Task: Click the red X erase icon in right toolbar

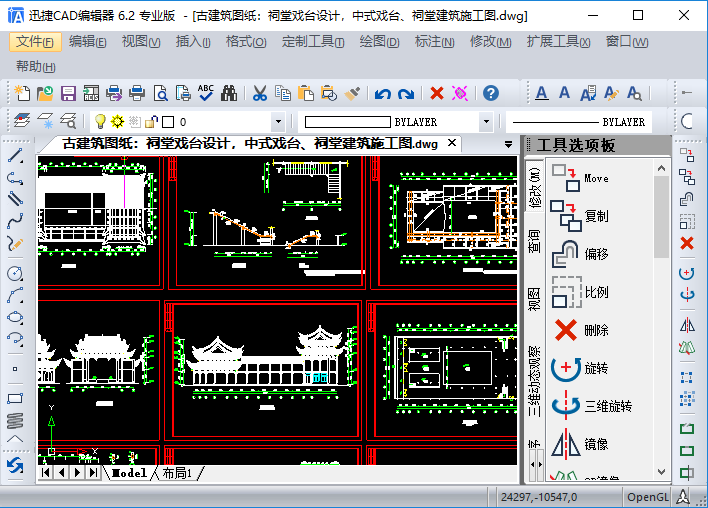Action: pos(687,244)
